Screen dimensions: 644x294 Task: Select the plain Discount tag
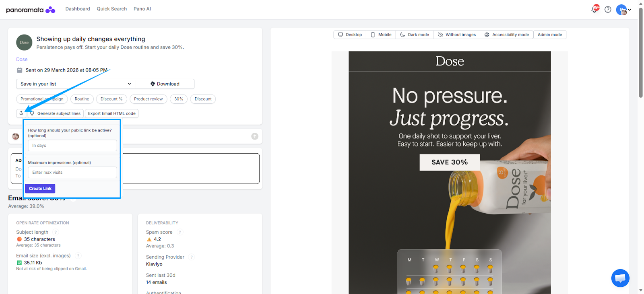pos(203,99)
